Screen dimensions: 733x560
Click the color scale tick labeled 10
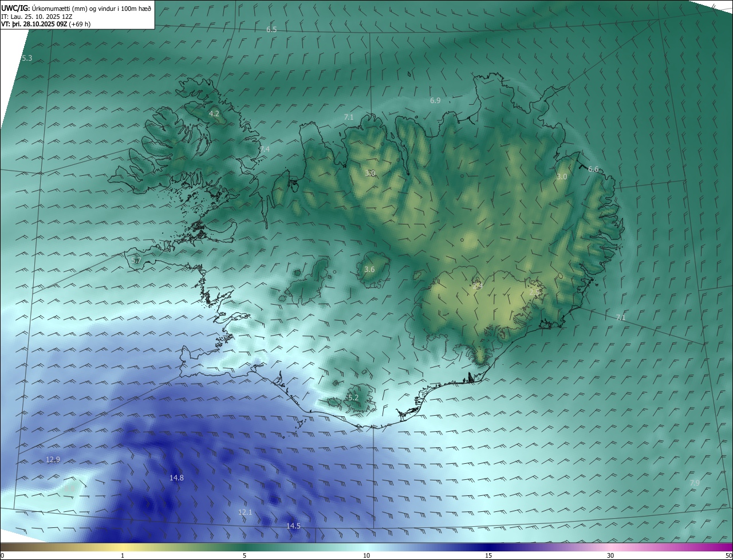pos(366,555)
